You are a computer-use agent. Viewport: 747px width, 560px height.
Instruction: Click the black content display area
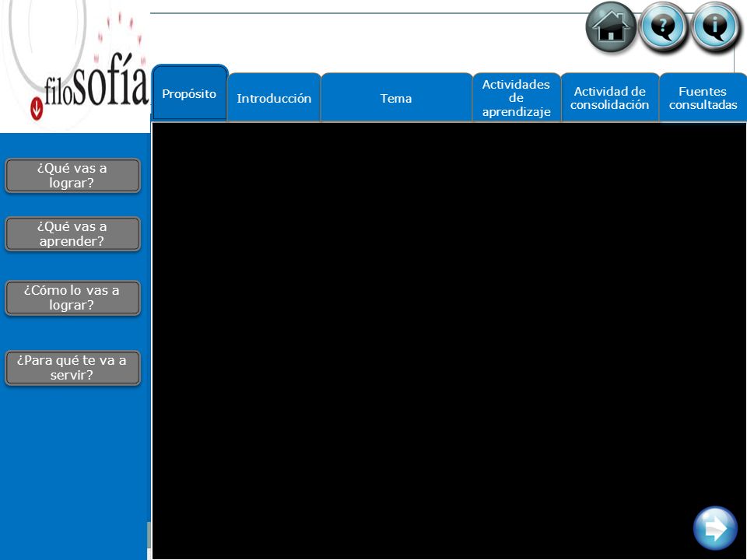point(449,341)
